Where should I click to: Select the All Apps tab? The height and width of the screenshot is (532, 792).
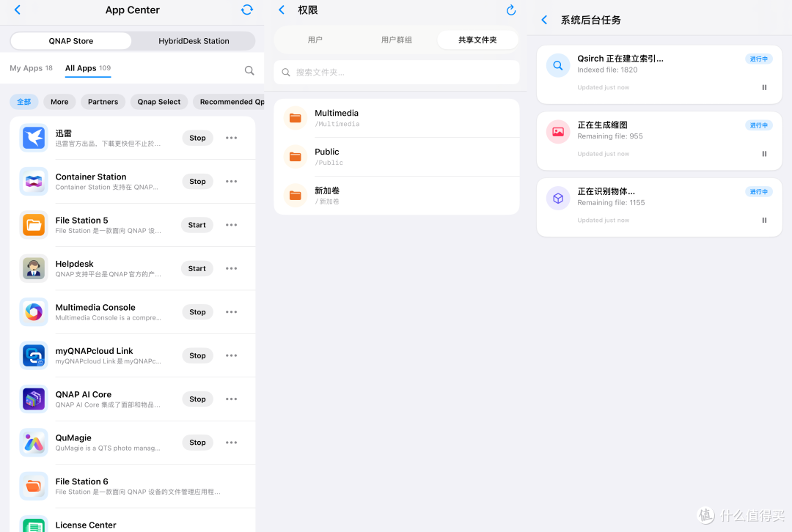click(88, 68)
